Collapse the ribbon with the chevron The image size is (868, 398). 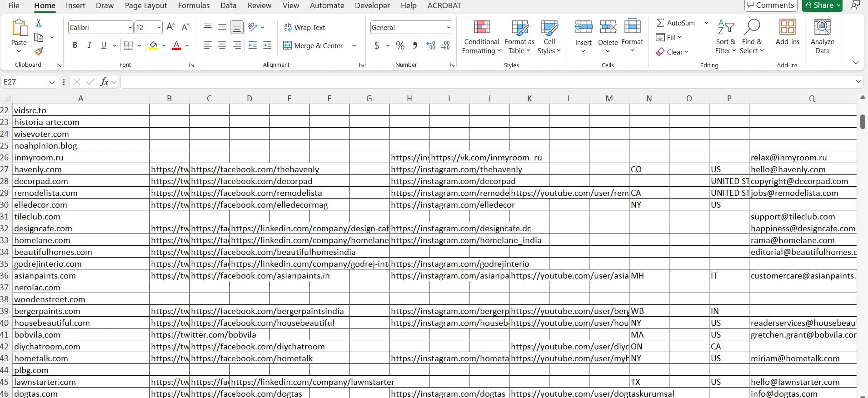[855, 63]
